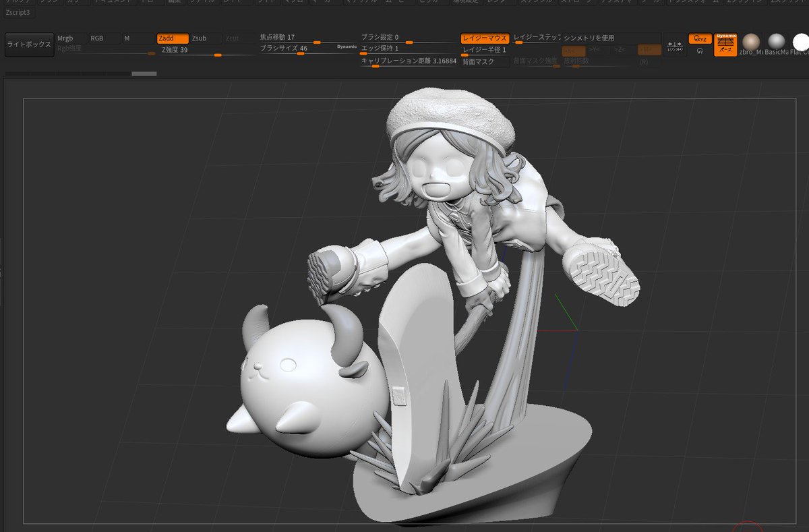Open the Zscript3 menu
The height and width of the screenshot is (532, 809).
click(x=18, y=12)
